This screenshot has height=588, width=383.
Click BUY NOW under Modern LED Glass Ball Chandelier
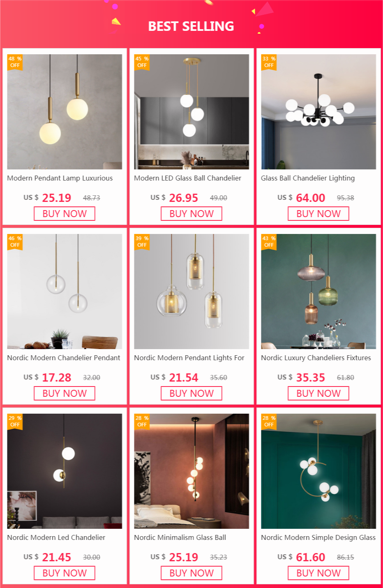point(191,214)
